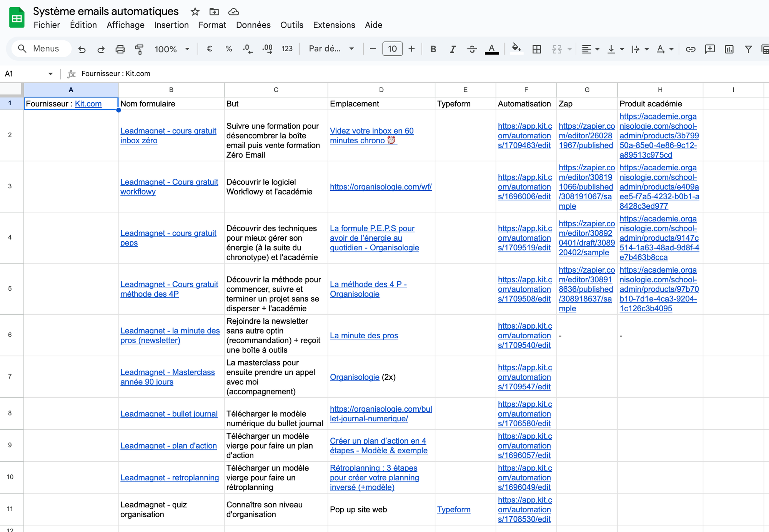Viewport: 769px width, 532px height.
Task: Select the Paint format roller
Action: (139, 49)
